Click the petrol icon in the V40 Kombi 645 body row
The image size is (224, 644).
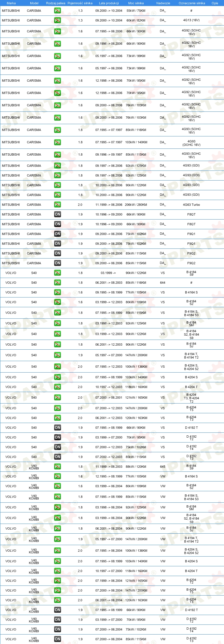(57, 467)
